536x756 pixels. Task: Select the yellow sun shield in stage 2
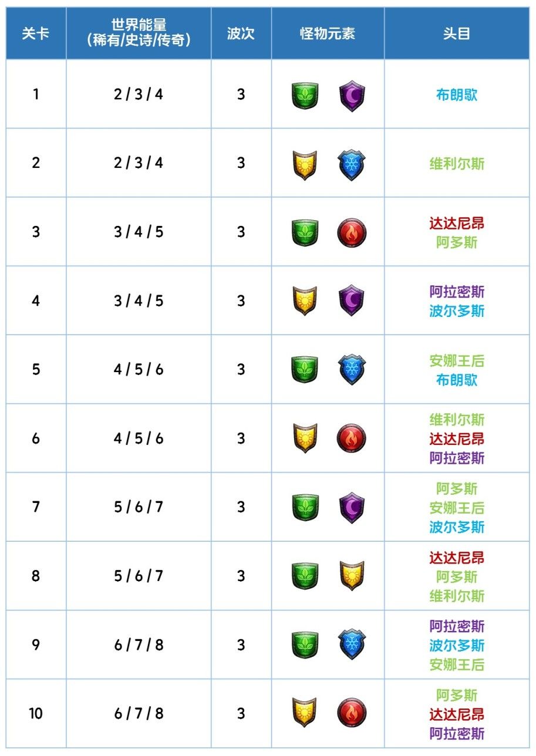(305, 164)
